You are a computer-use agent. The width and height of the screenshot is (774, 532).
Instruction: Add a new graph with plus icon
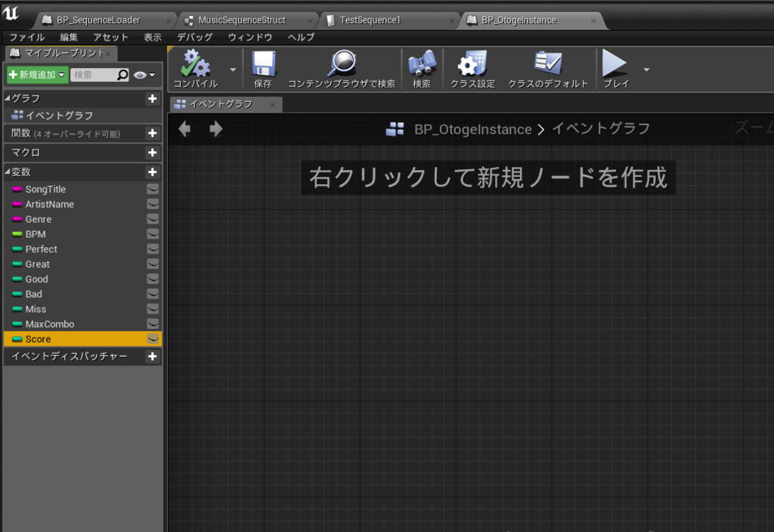point(153,99)
